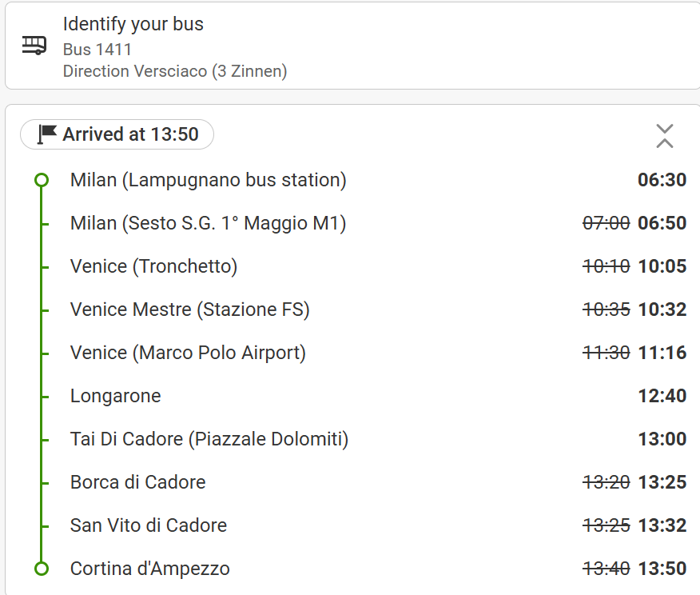Select Tai Di Cadore (Piazzale Dolomiti) stop

pyautogui.click(x=209, y=439)
